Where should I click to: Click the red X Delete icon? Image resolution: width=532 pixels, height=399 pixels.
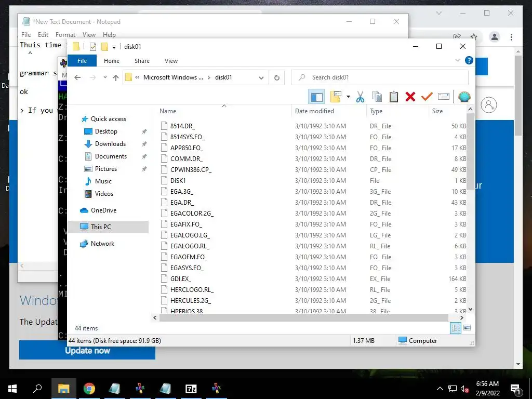(x=410, y=97)
